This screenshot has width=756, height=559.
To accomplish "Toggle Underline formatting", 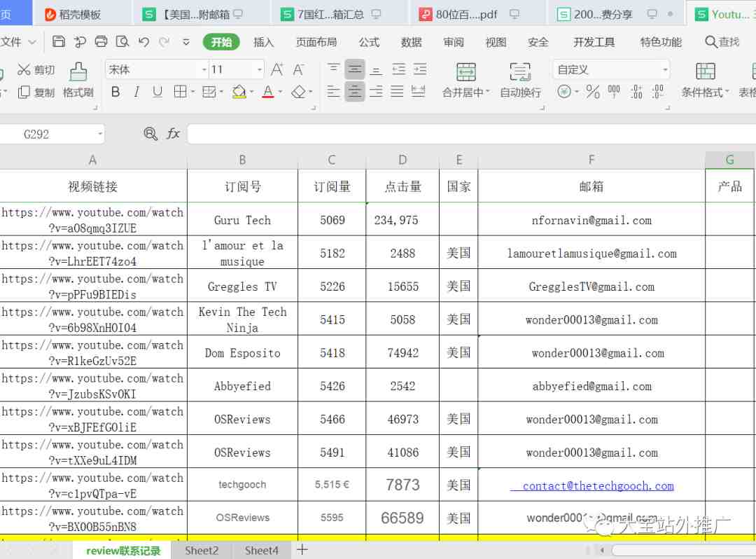I will [x=157, y=91].
